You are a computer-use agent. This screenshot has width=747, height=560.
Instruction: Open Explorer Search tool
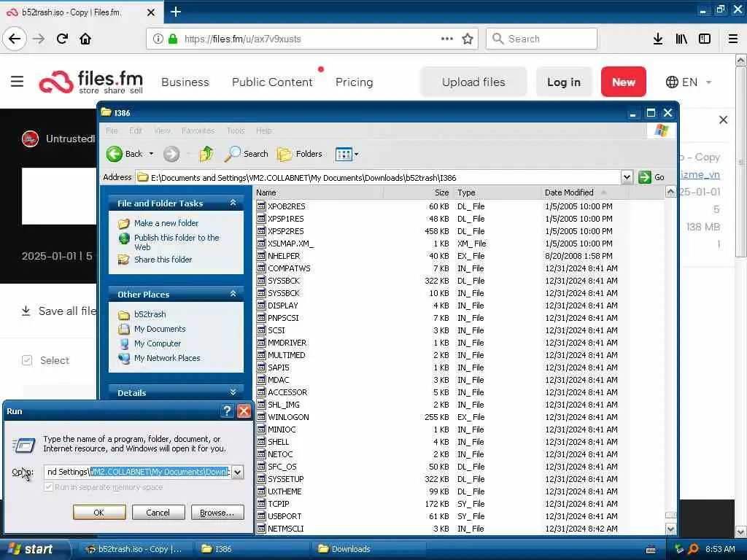pos(247,154)
